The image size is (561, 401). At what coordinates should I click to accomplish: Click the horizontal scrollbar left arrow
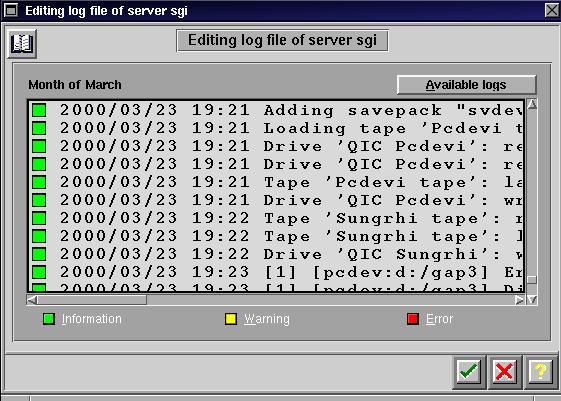click(x=32, y=300)
